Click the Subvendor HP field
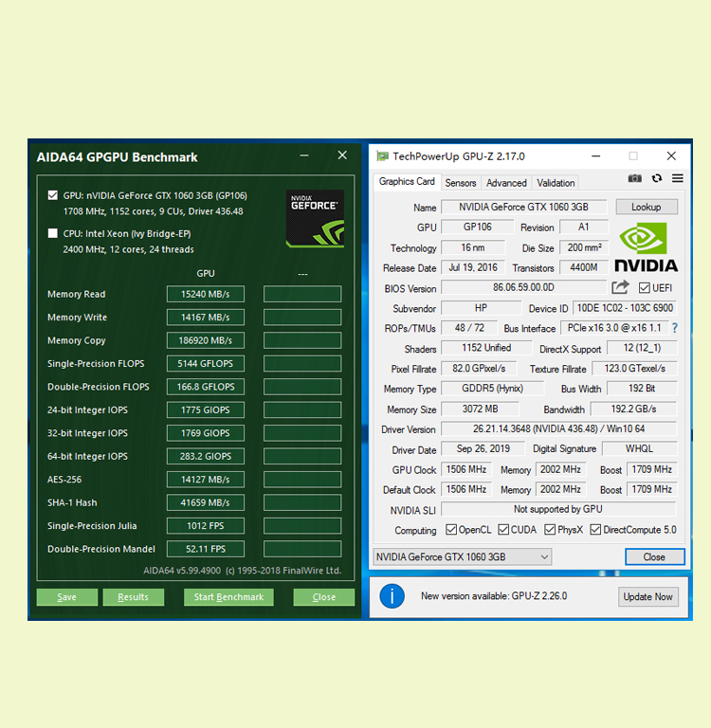This screenshot has width=711, height=728. 482,308
